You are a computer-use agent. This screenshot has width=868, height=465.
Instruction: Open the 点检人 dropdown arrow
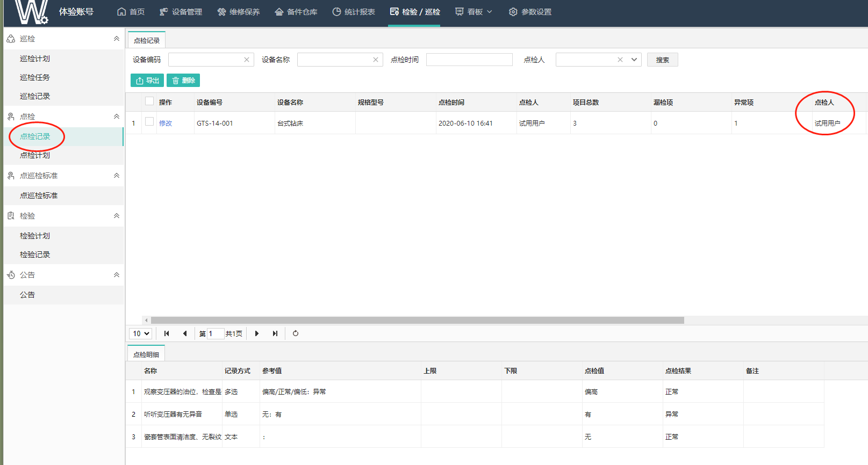[634, 60]
